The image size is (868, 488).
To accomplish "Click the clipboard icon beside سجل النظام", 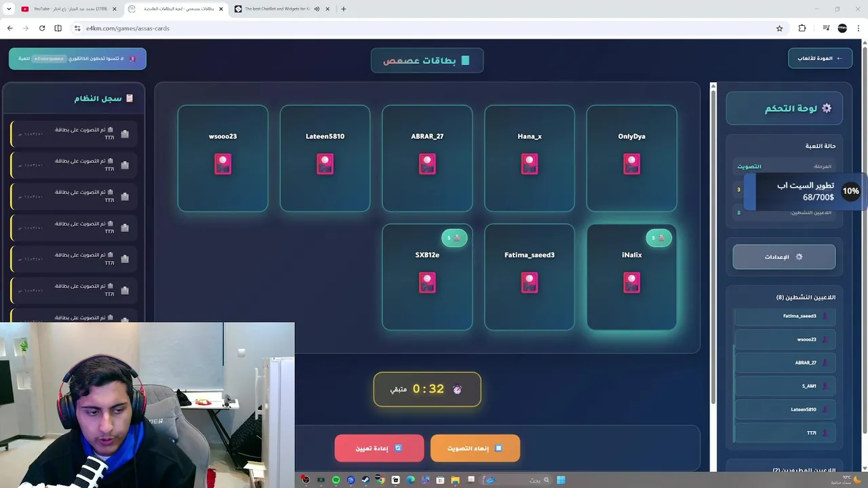I will click(x=130, y=98).
